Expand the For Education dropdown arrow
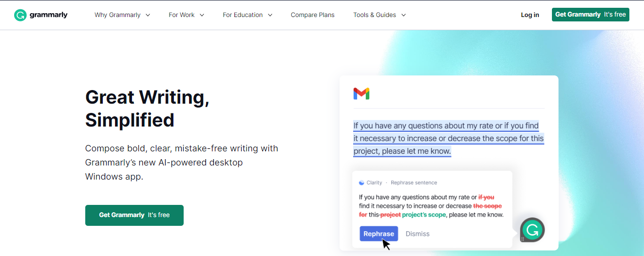This screenshot has height=256, width=644. click(270, 15)
